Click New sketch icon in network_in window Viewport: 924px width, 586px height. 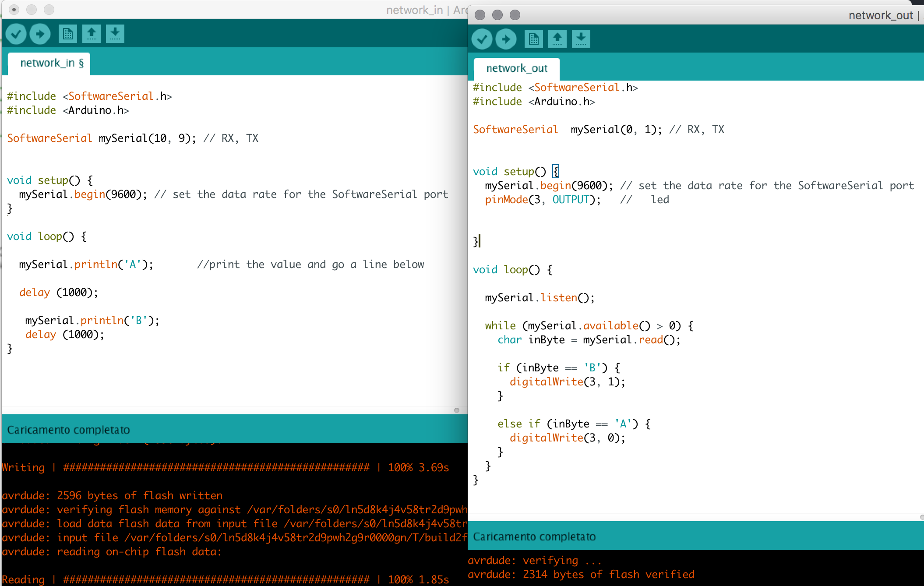pyautogui.click(x=68, y=34)
